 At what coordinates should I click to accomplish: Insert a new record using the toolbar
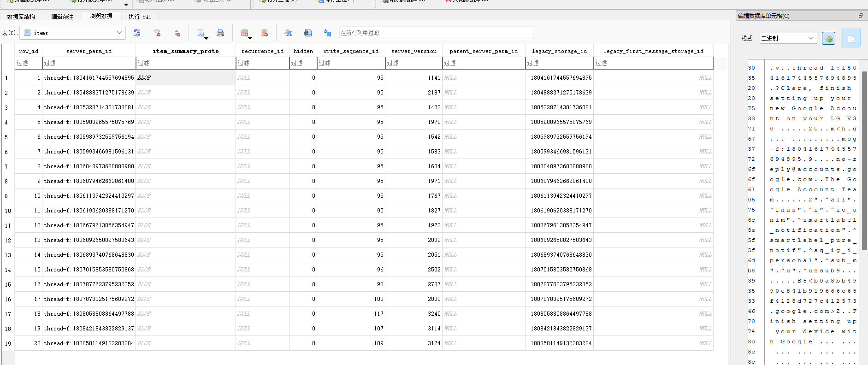[x=246, y=33]
